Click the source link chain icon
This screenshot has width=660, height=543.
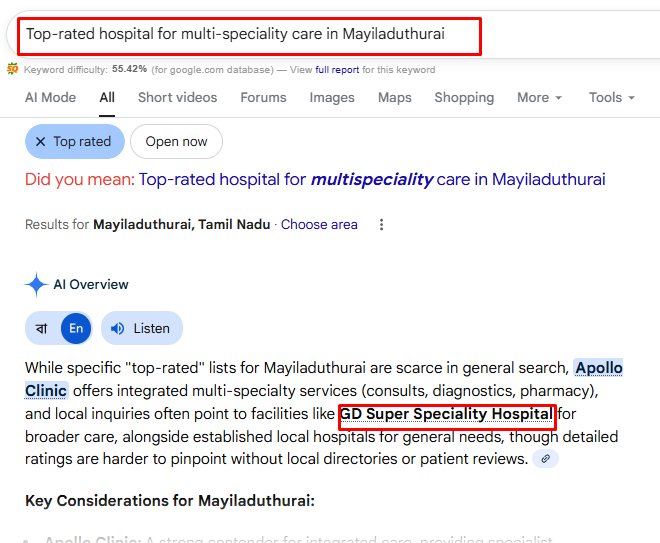(545, 459)
